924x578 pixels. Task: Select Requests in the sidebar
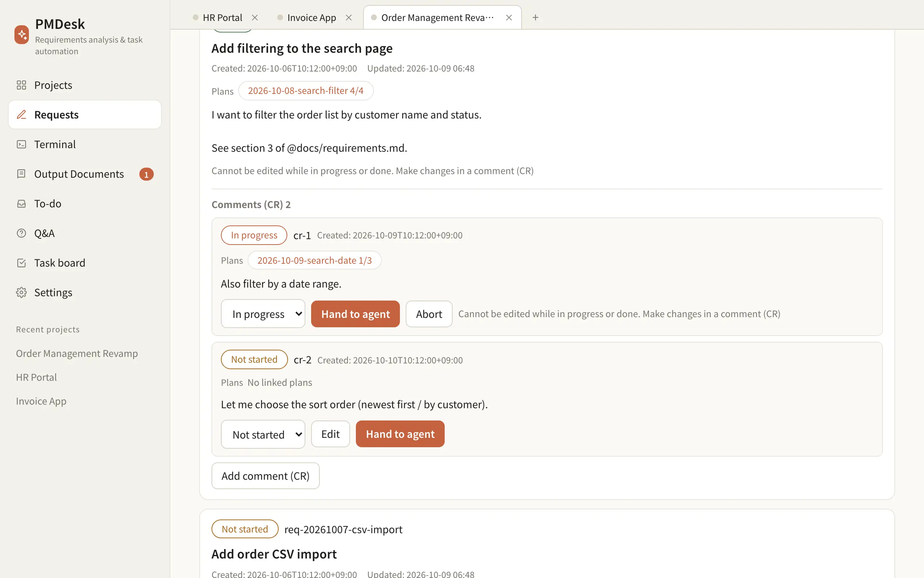85,115
